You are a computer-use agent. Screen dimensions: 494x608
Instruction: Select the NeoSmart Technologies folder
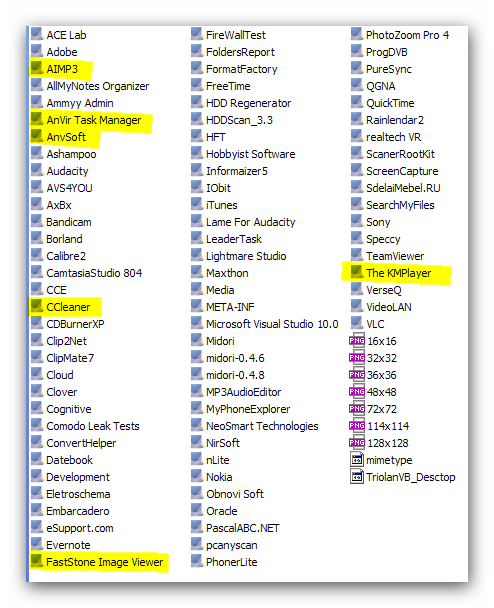[x=255, y=426]
